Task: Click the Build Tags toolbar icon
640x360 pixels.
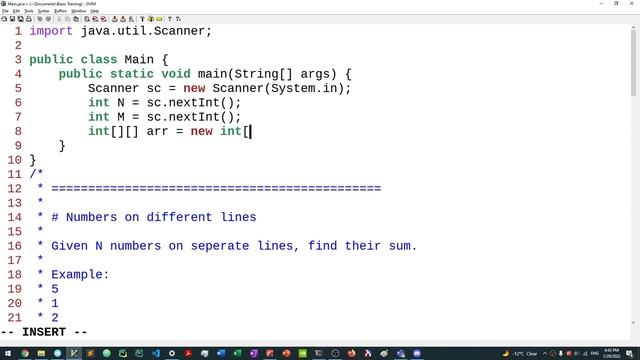Action: coord(151,19)
